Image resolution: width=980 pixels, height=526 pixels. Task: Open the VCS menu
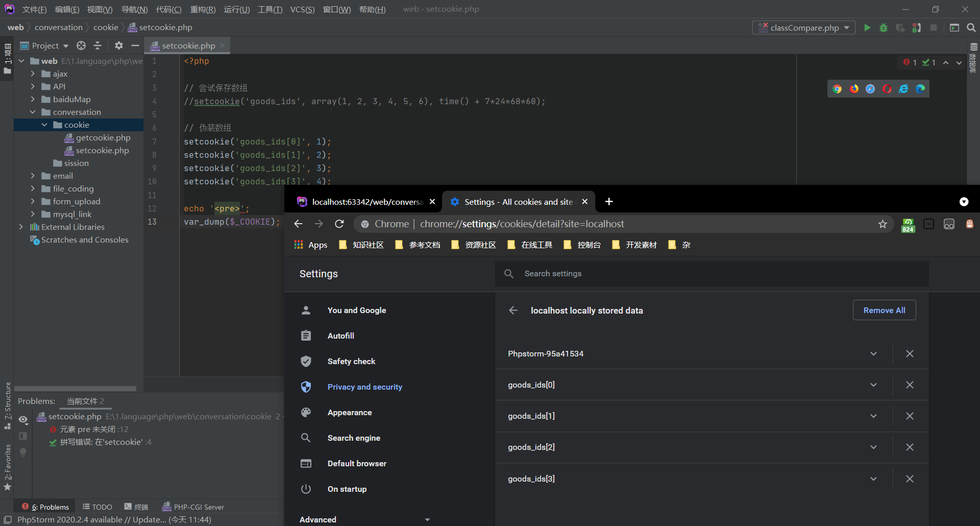click(x=302, y=9)
